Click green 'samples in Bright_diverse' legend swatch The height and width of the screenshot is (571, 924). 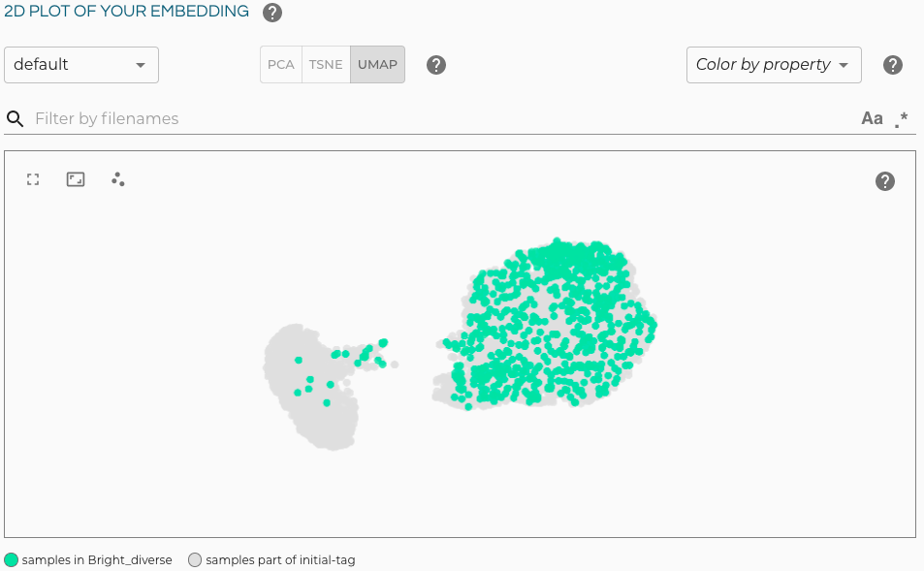(12, 559)
